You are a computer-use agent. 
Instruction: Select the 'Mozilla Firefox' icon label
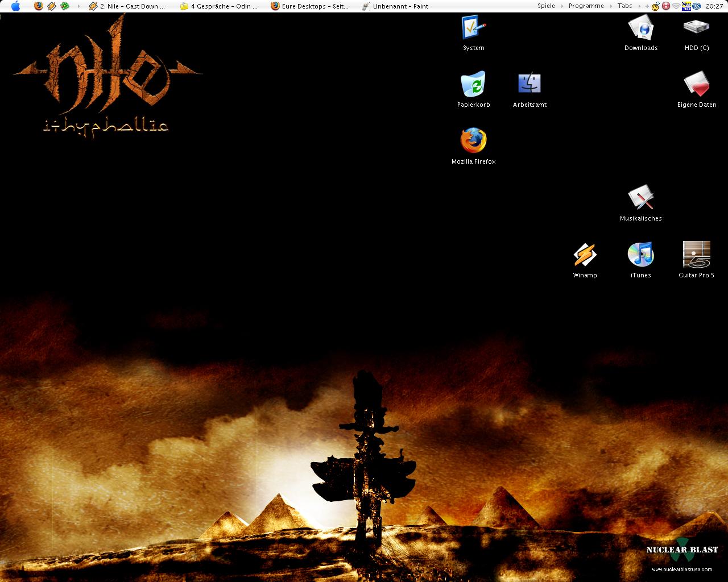coord(473,161)
